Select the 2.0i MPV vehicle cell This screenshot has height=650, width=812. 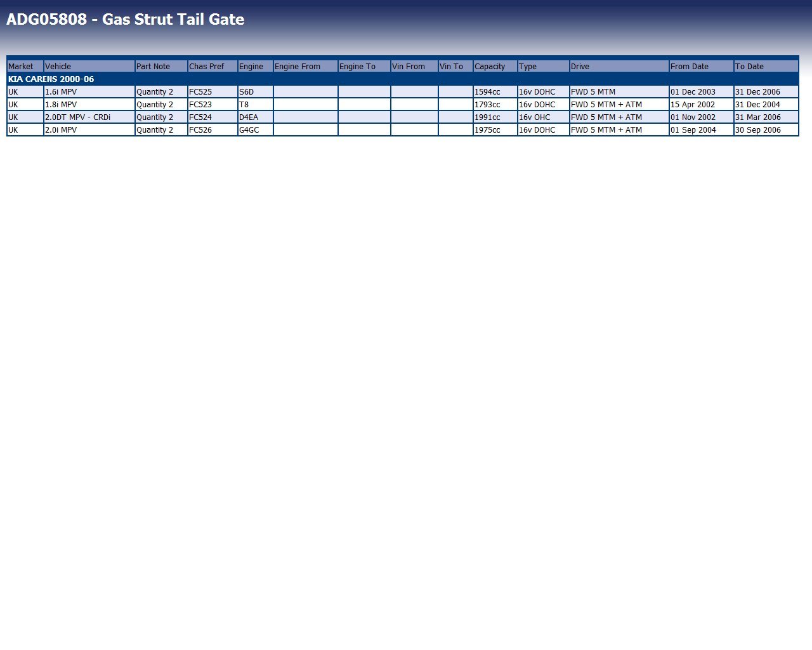(x=89, y=129)
